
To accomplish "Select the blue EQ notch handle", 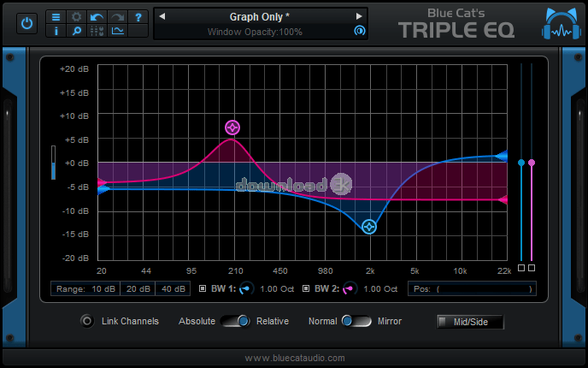I will pyautogui.click(x=369, y=227).
